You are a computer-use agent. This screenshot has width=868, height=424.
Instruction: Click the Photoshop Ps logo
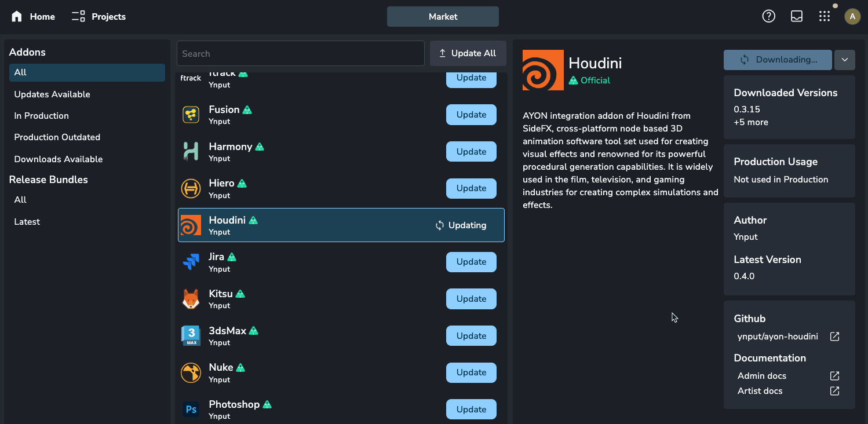pos(191,410)
